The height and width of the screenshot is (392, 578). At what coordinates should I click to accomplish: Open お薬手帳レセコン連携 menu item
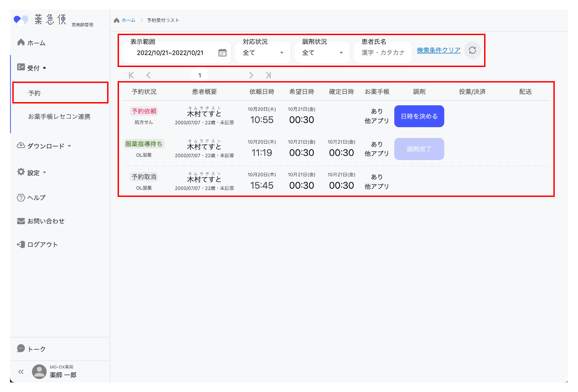(59, 117)
